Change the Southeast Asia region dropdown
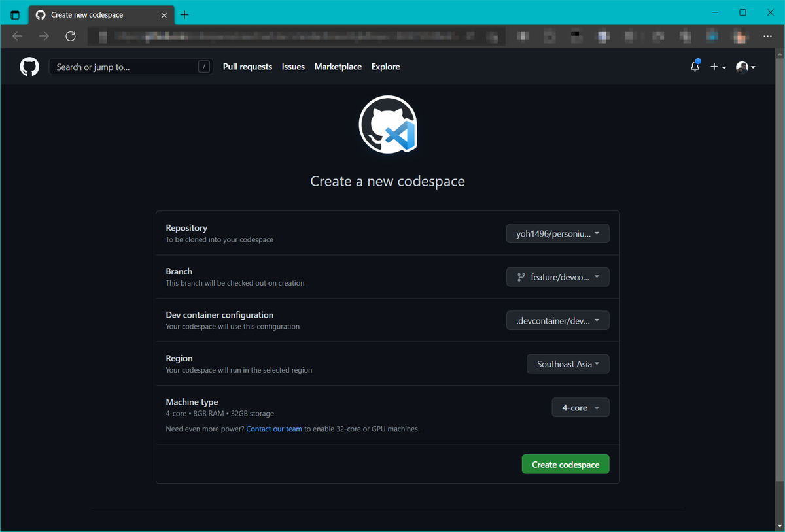The height and width of the screenshot is (532, 785). pyautogui.click(x=568, y=364)
